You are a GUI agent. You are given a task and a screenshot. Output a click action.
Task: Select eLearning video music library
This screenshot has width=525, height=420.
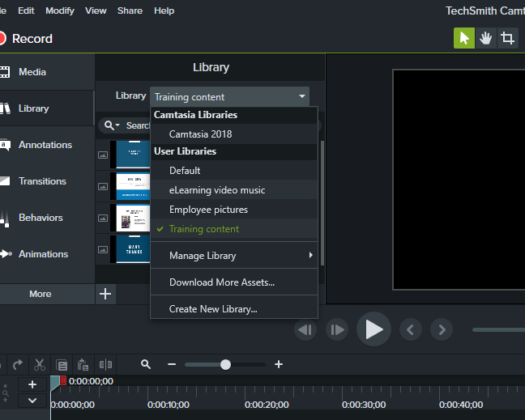coord(234,190)
